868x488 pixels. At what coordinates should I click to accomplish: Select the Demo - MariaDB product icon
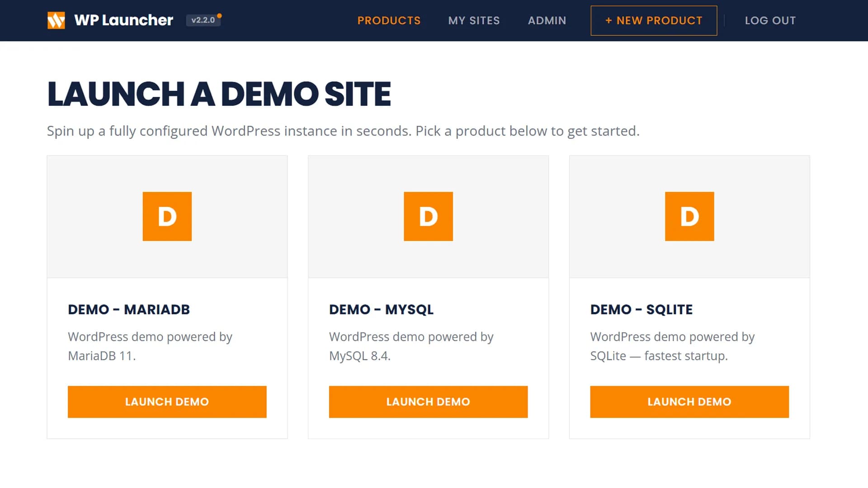point(167,216)
